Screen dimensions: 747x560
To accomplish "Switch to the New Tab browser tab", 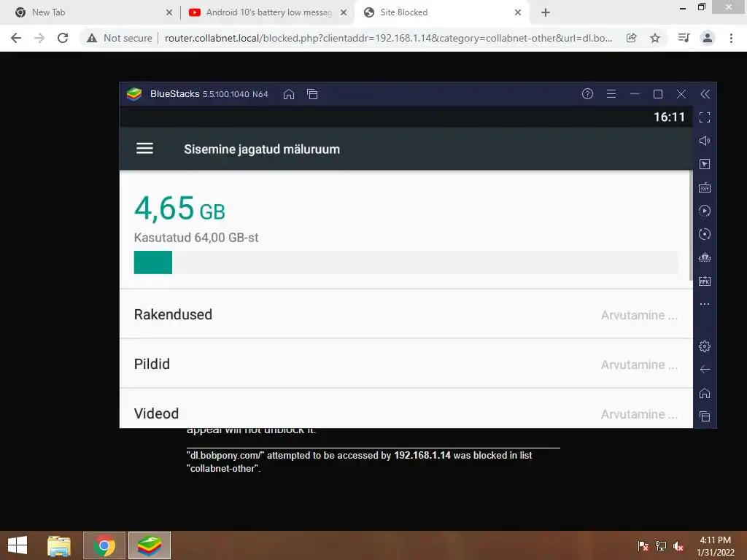I will [90, 12].
